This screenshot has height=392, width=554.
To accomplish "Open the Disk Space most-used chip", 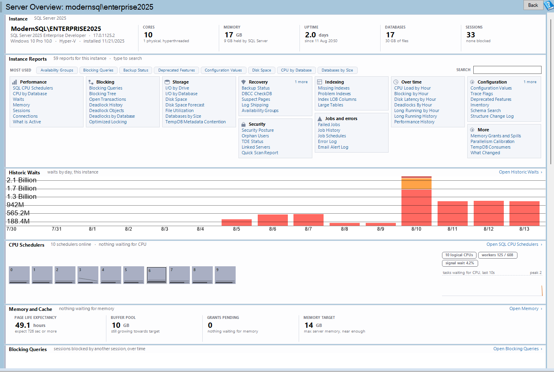I will pyautogui.click(x=262, y=70).
